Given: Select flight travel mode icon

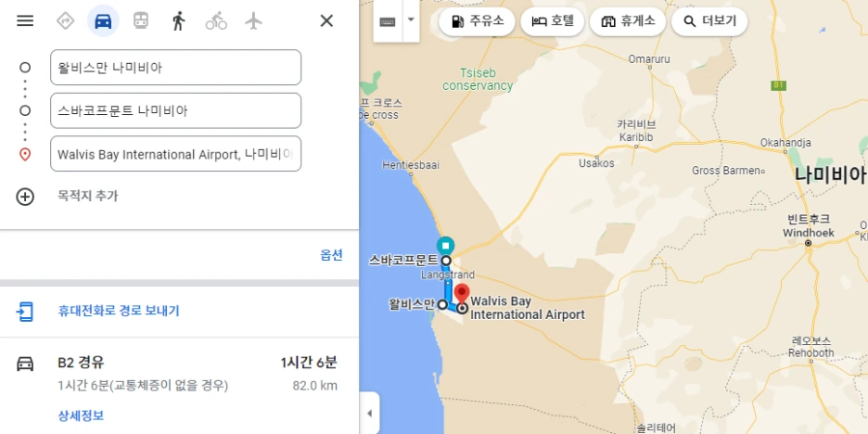Looking at the screenshot, I should (x=253, y=21).
